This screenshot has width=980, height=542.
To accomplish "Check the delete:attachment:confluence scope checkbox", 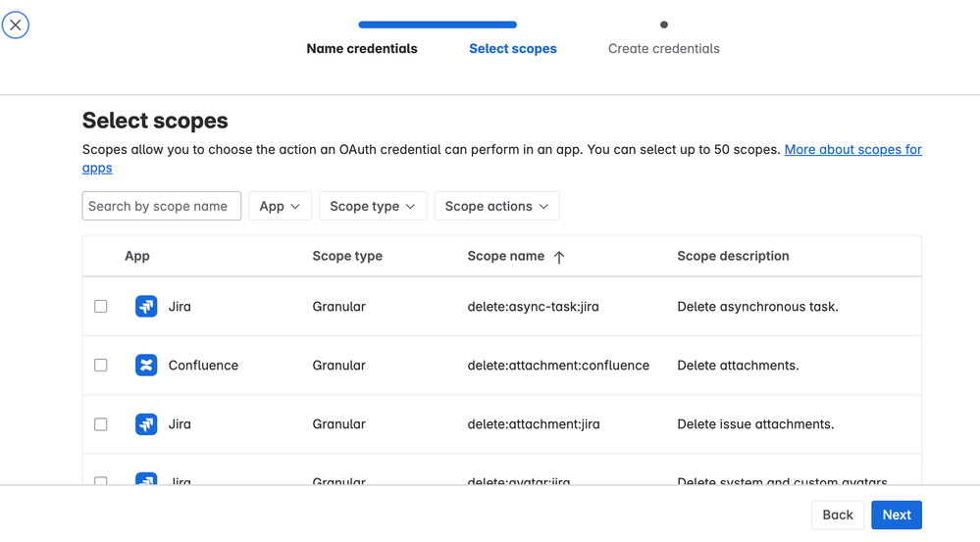I will (x=101, y=366).
